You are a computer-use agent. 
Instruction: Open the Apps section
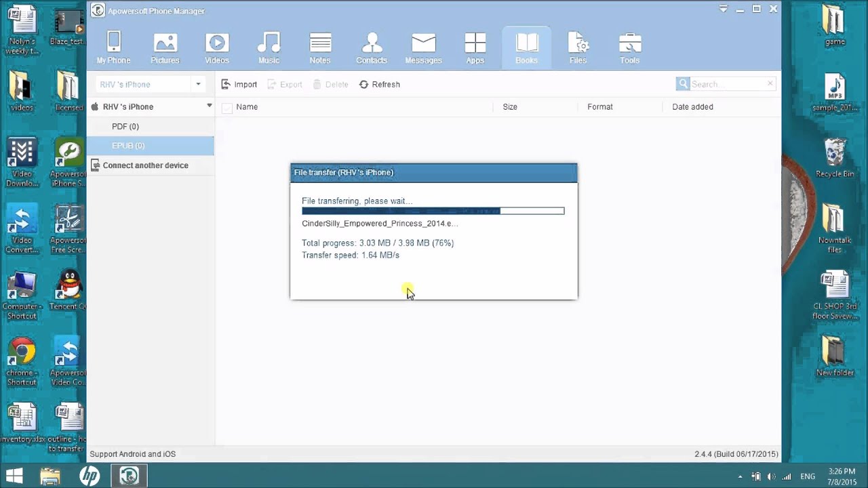[475, 47]
